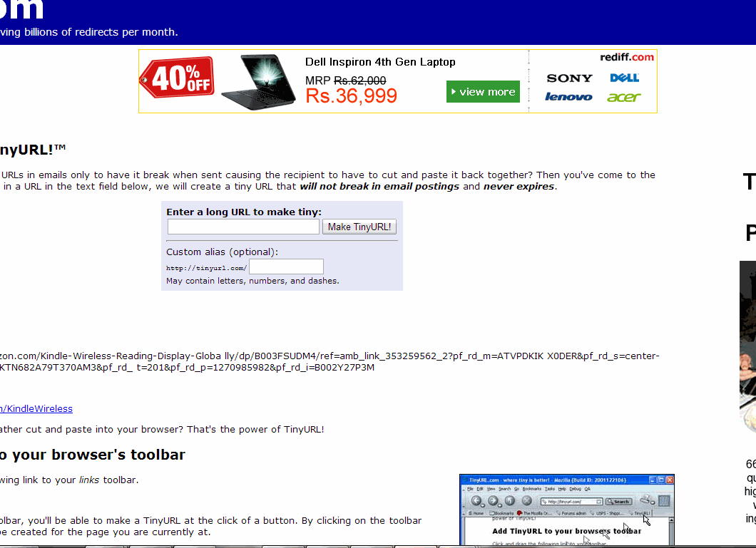Click the 'Enter a long URL to make tiny:' label
The height and width of the screenshot is (548, 756).
[244, 212]
